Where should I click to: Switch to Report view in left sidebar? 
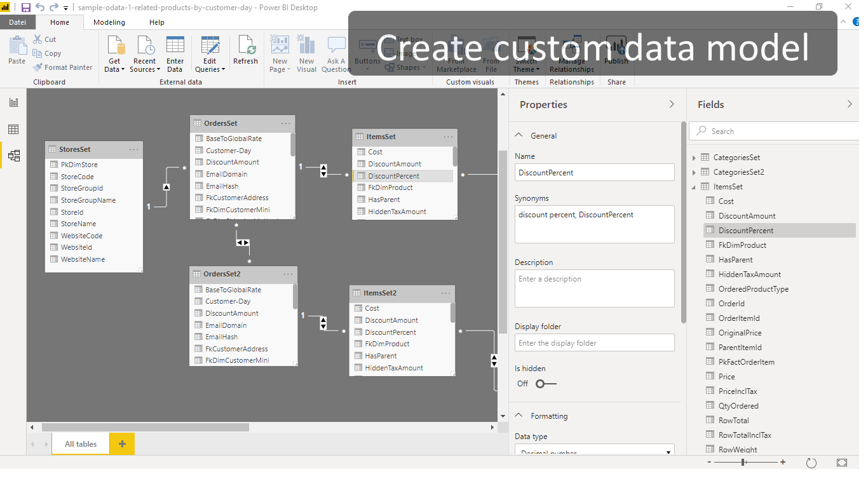[x=13, y=102]
